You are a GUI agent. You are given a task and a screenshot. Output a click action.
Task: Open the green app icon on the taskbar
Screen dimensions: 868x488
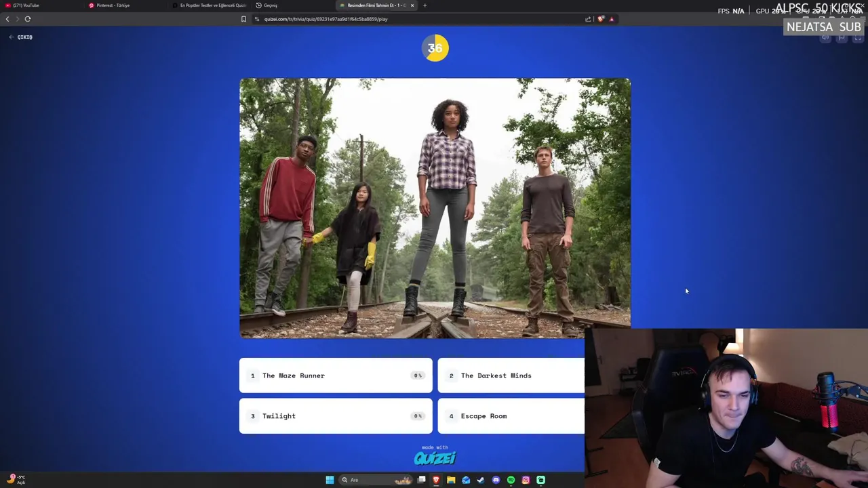point(540,480)
